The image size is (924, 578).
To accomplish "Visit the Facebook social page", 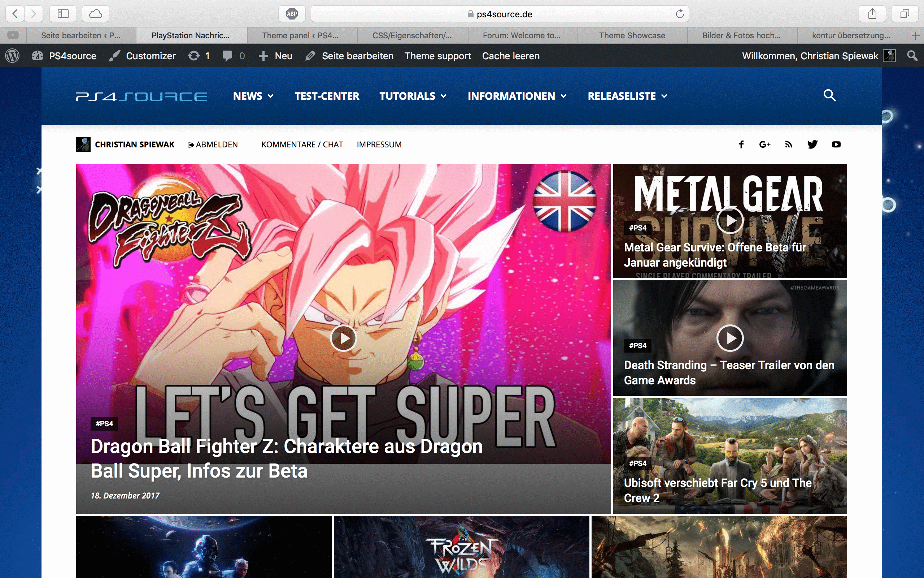I will click(x=741, y=144).
